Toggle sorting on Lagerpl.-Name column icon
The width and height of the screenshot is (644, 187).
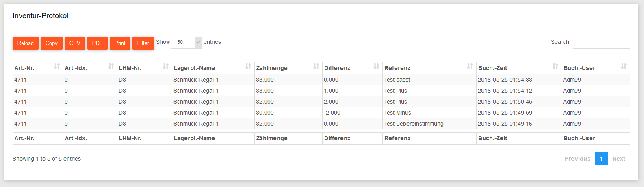(248, 67)
